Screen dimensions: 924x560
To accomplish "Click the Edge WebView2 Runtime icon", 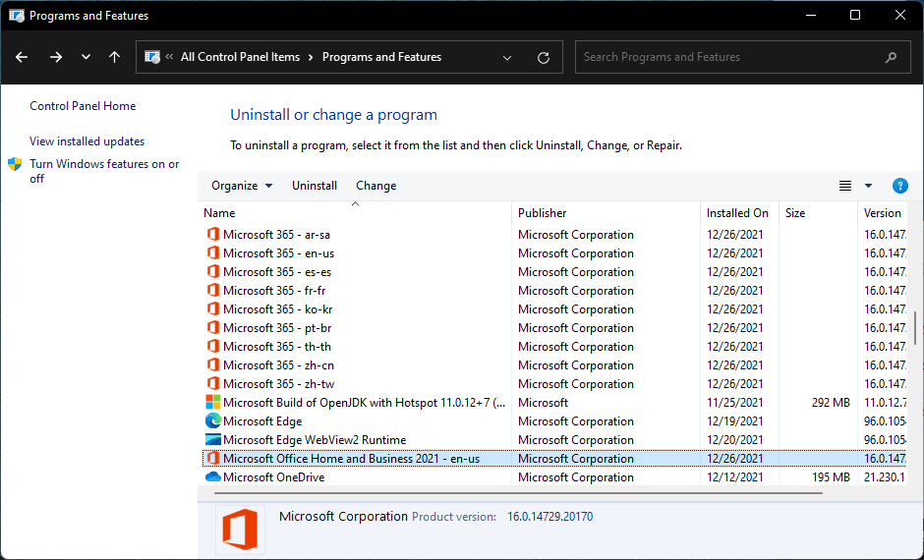I will pos(212,440).
